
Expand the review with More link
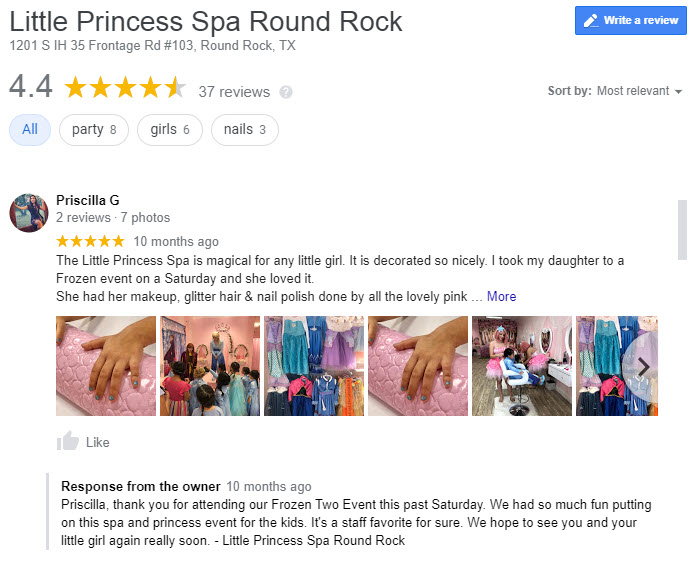tap(501, 296)
